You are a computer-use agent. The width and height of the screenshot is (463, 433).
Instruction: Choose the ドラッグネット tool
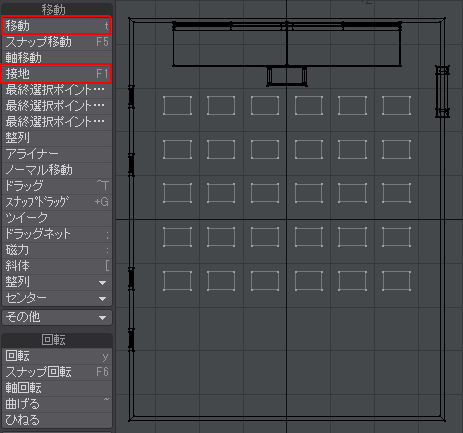point(57,234)
